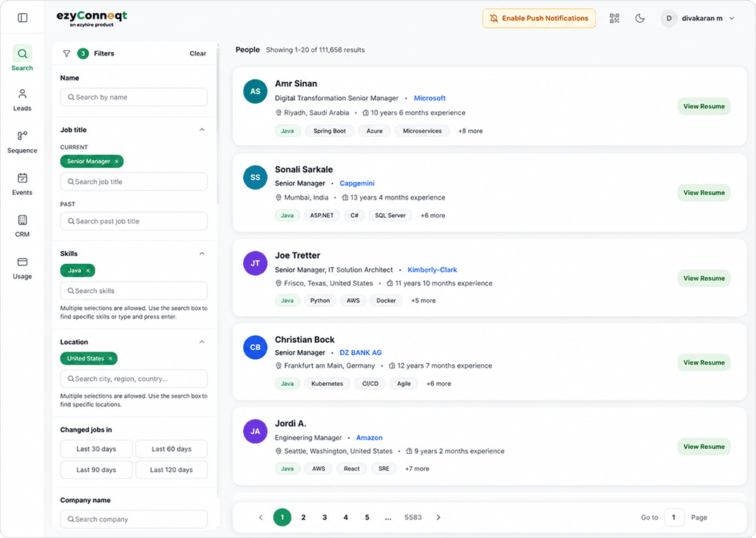Select Last 120 days job change filter
This screenshot has height=538, width=756.
click(171, 469)
